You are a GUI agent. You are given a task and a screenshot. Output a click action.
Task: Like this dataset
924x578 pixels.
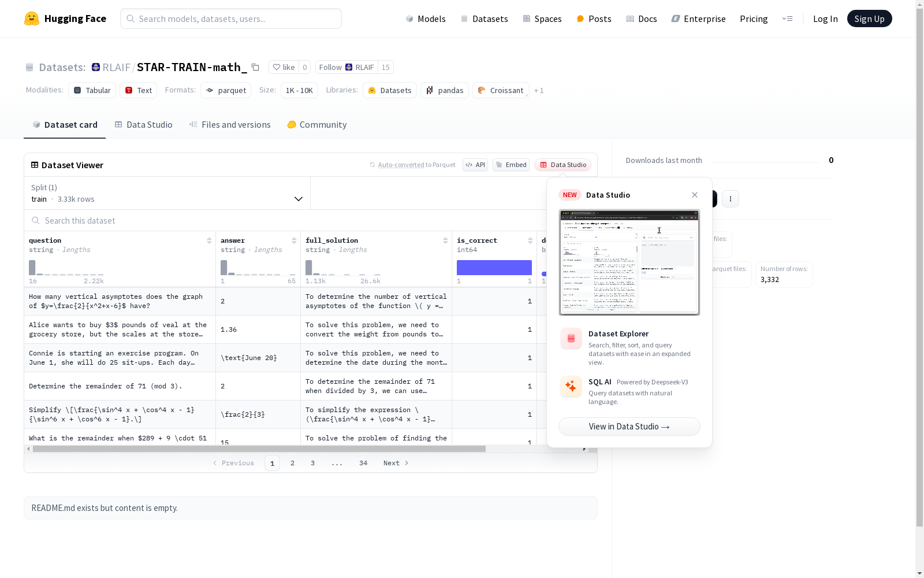pos(284,67)
